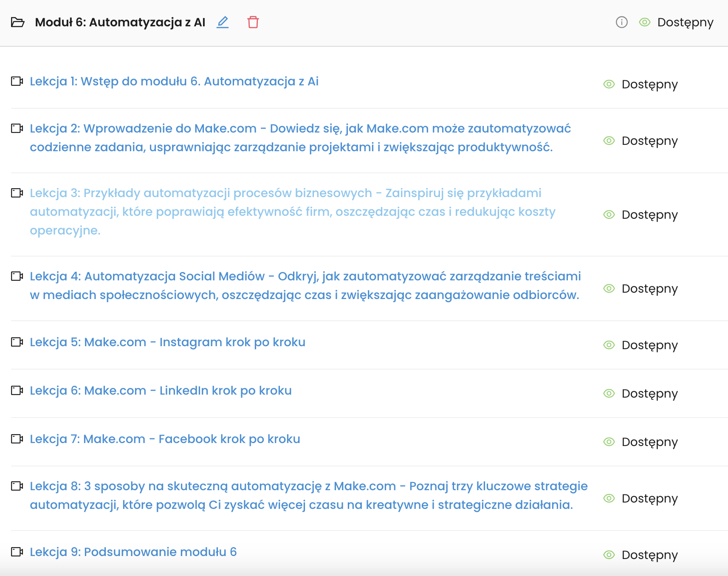Open Lekcja 9: Podsumowanie modułu 6
This screenshot has width=728, height=576.
point(133,552)
